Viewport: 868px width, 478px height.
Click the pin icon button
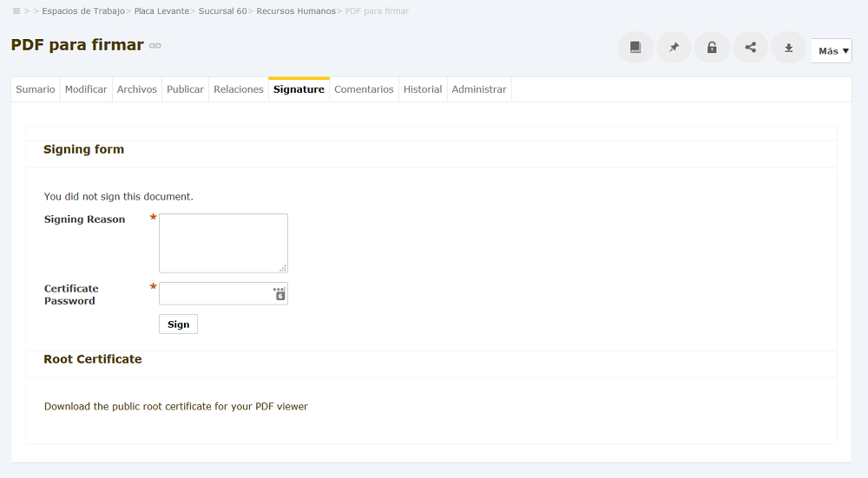pos(674,48)
